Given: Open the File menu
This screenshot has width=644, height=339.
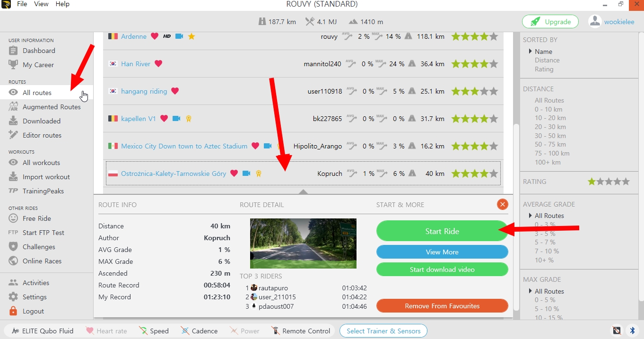Looking at the screenshot, I should click(22, 4).
